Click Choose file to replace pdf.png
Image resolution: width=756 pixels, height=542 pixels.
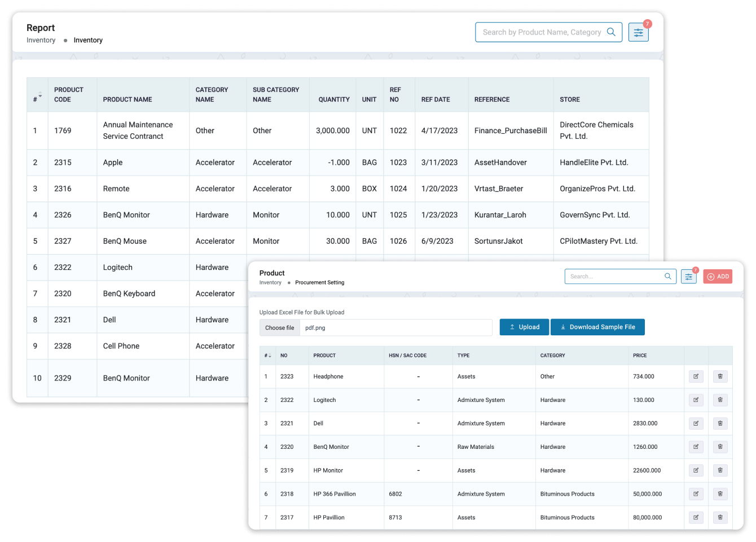tap(279, 327)
